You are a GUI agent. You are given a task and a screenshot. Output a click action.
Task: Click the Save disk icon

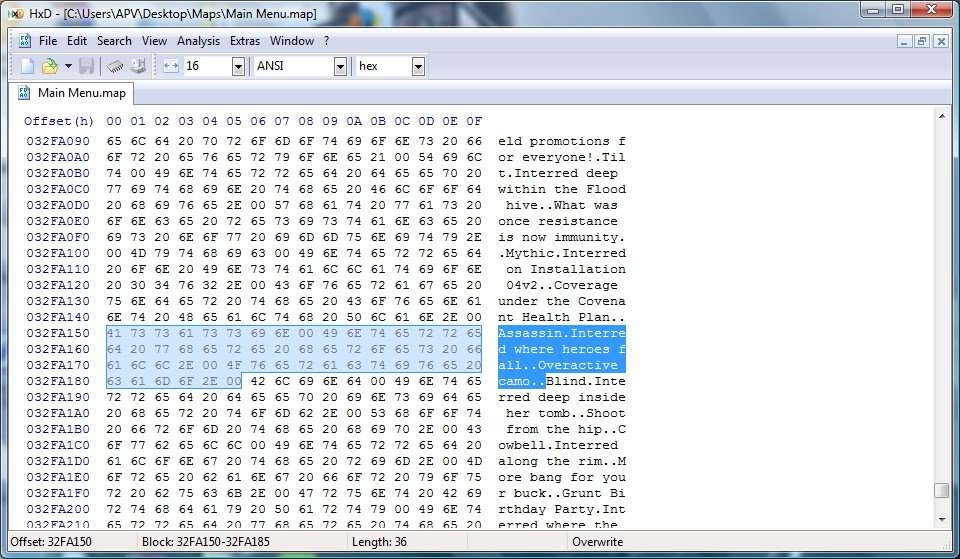[x=87, y=66]
